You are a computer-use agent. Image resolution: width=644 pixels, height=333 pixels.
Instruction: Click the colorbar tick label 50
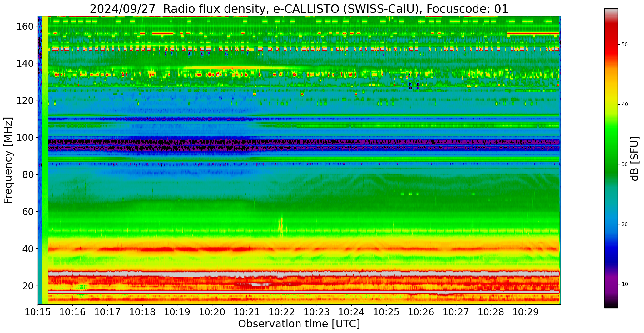[x=625, y=45]
